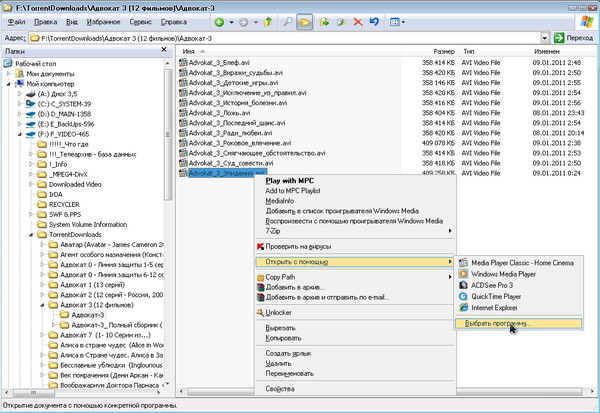Select the Адвокат-3 folder in tree

88,315
